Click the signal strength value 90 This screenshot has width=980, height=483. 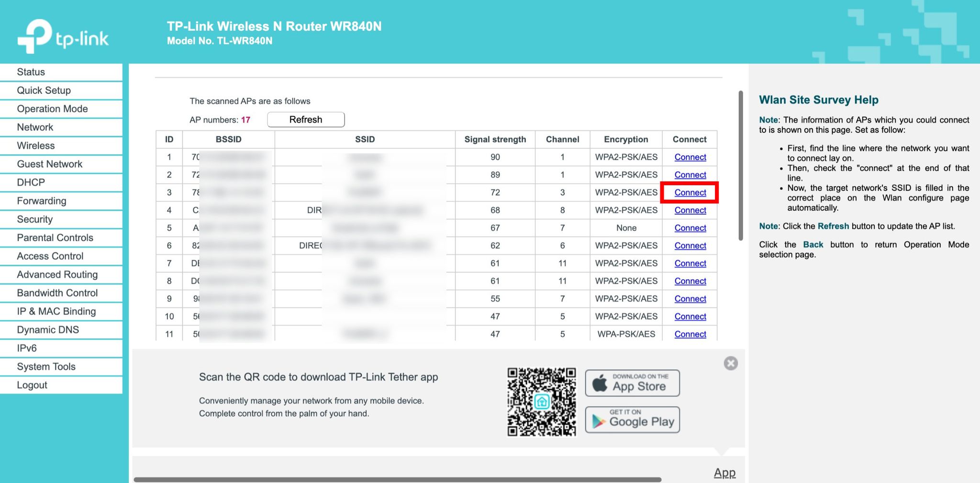495,157
